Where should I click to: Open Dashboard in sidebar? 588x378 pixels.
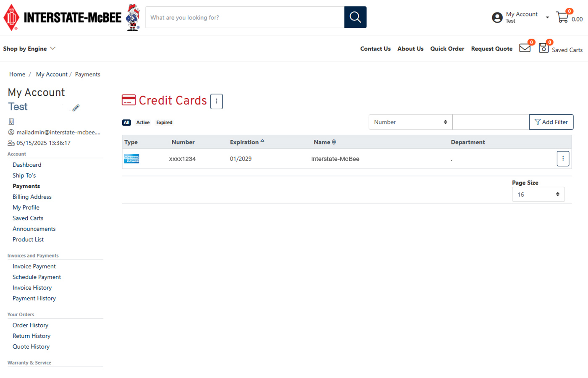[27, 165]
